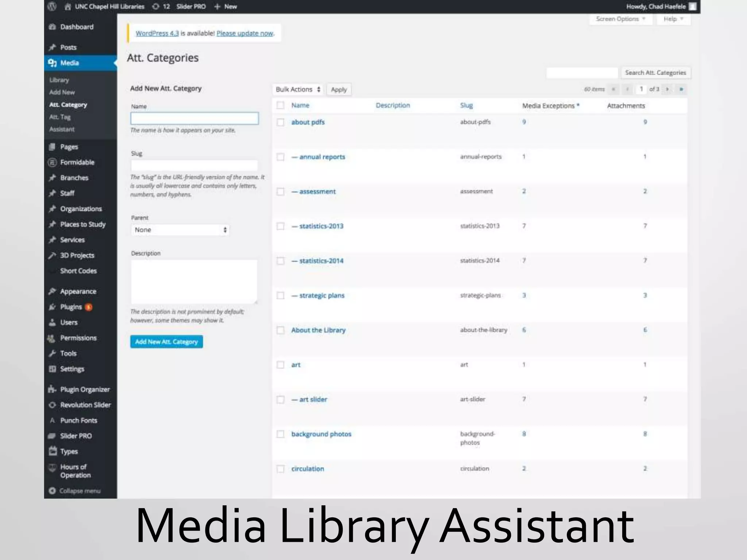Screen dimensions: 747x560
Task: Check the 'about pdfs' row checkbox
Action: coord(280,122)
